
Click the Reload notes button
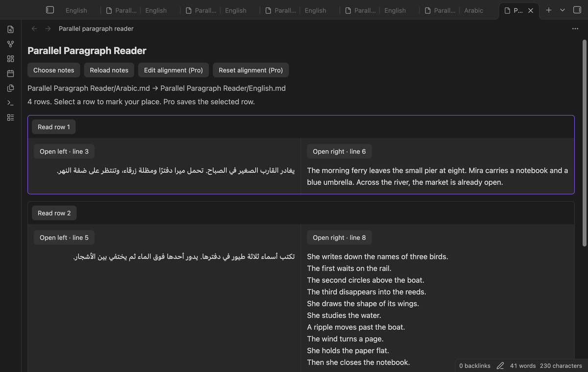pyautogui.click(x=109, y=70)
